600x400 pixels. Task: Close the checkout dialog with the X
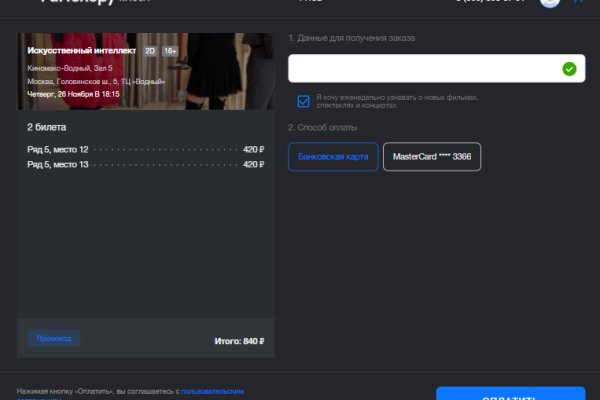[579, 3]
